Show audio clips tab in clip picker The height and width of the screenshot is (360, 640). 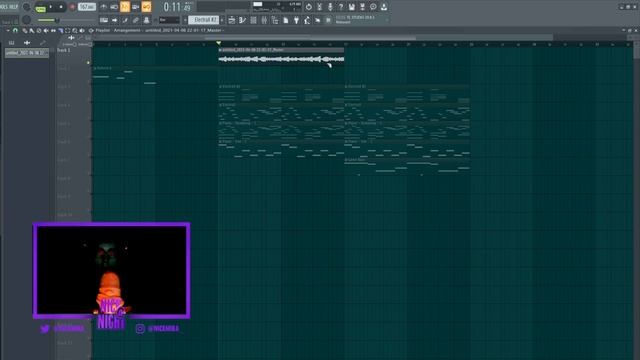[27, 43]
